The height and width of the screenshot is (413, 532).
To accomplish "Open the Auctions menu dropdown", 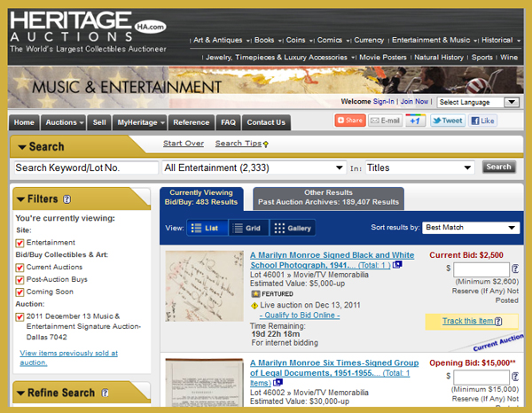I will pyautogui.click(x=64, y=122).
